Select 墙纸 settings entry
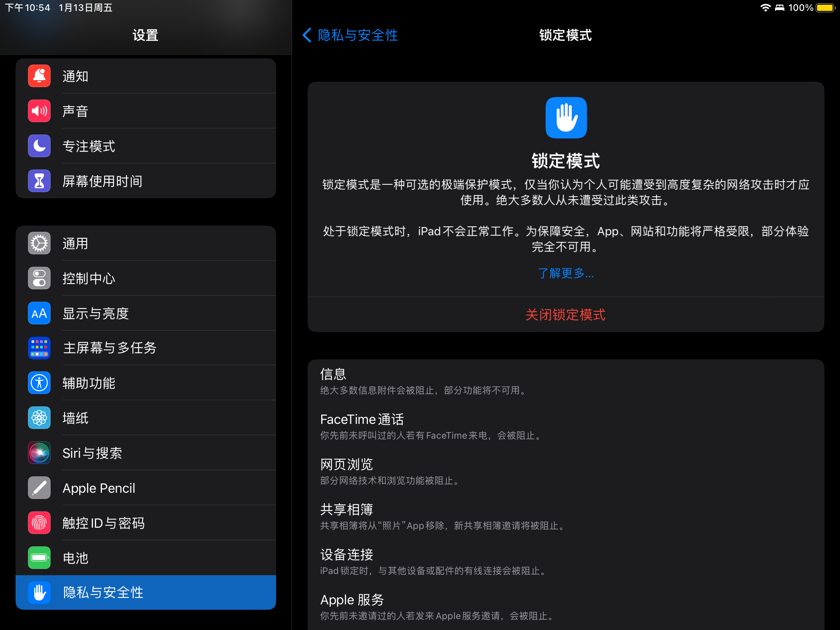Viewport: 840px width, 630px height. coord(75,418)
